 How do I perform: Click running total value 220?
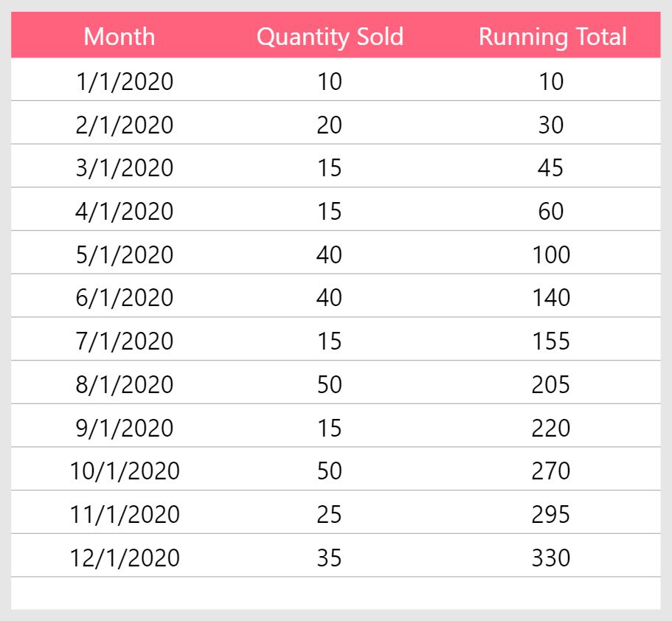(x=551, y=428)
